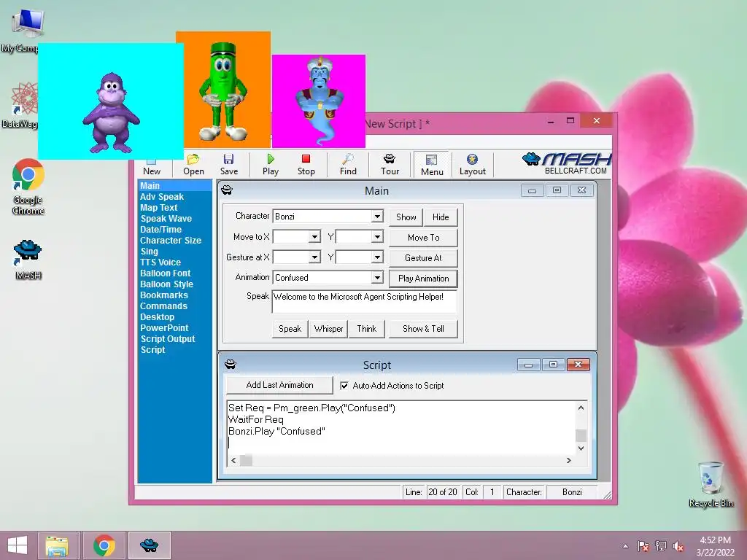This screenshot has height=560, width=747.
Task: Click the Move To button
Action: (x=424, y=238)
